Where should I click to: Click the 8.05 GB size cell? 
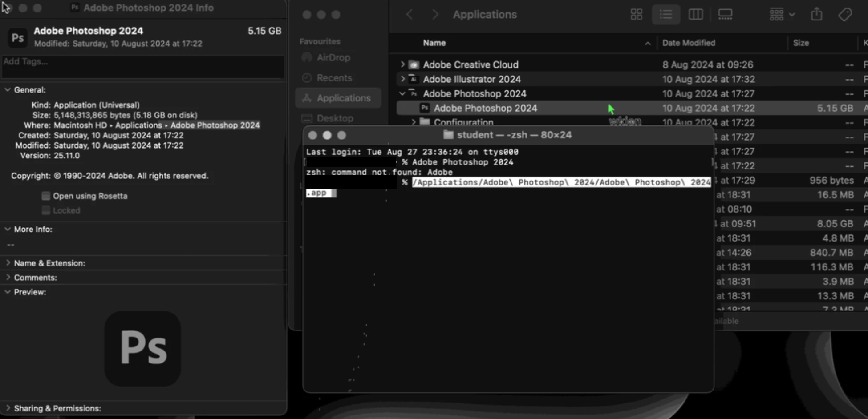tap(835, 224)
